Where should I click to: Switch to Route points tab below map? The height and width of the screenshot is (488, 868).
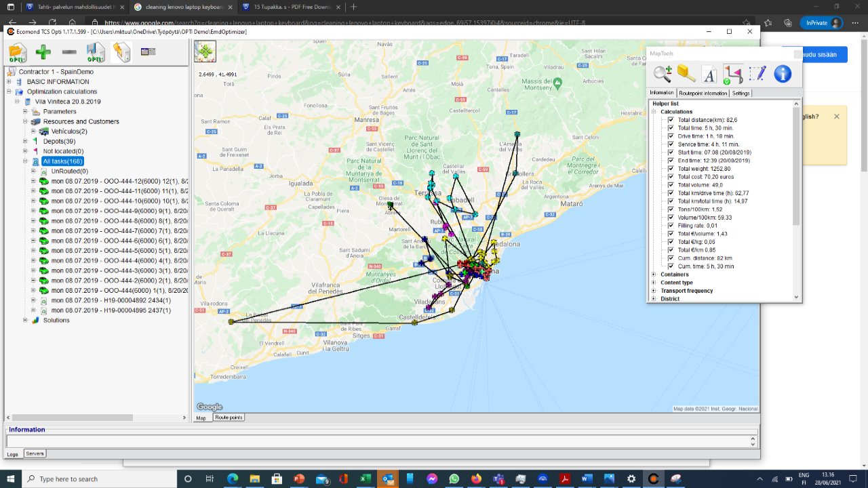pos(229,418)
